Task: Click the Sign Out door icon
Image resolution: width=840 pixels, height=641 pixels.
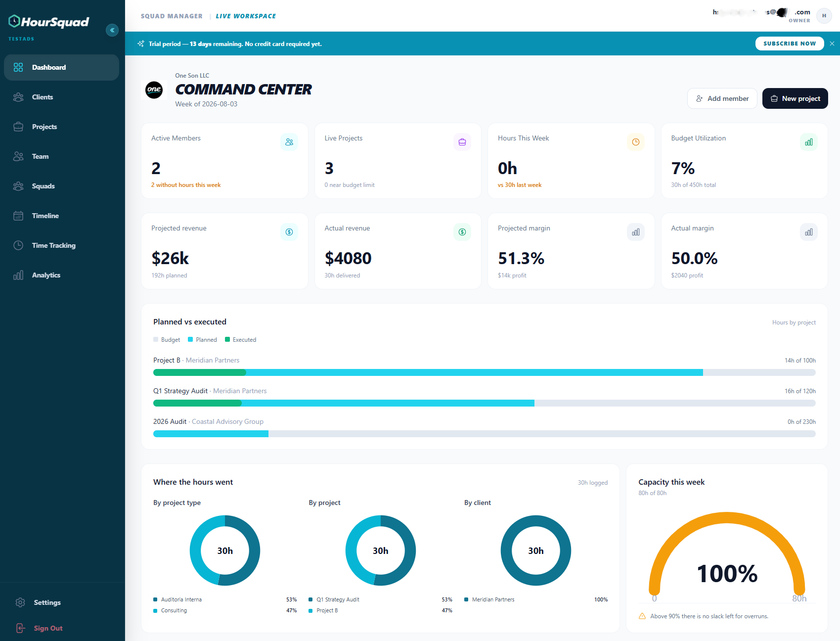Action: [x=20, y=628]
